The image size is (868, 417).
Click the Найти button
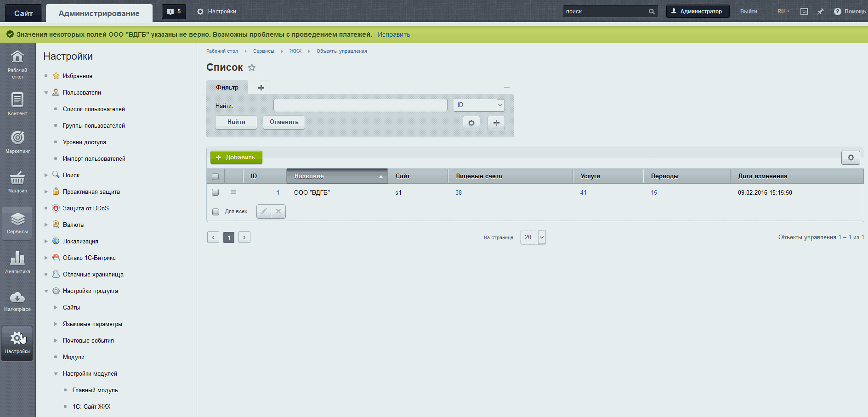pyautogui.click(x=236, y=122)
